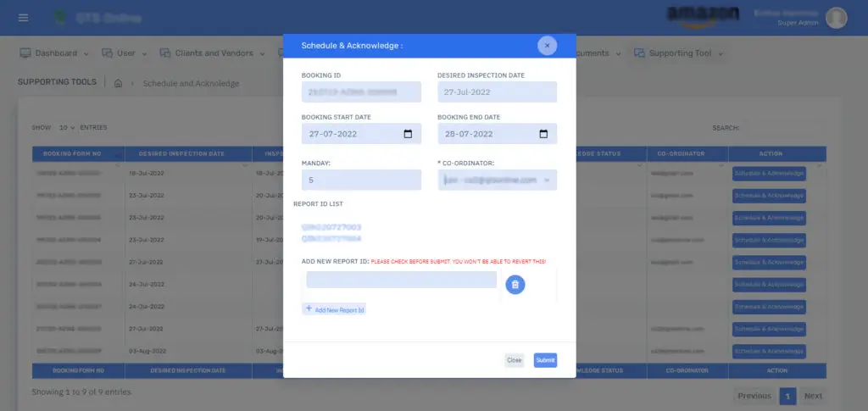This screenshot has width=868, height=411.
Task: Click the trash icon beside the report ID field
Action: (515, 285)
